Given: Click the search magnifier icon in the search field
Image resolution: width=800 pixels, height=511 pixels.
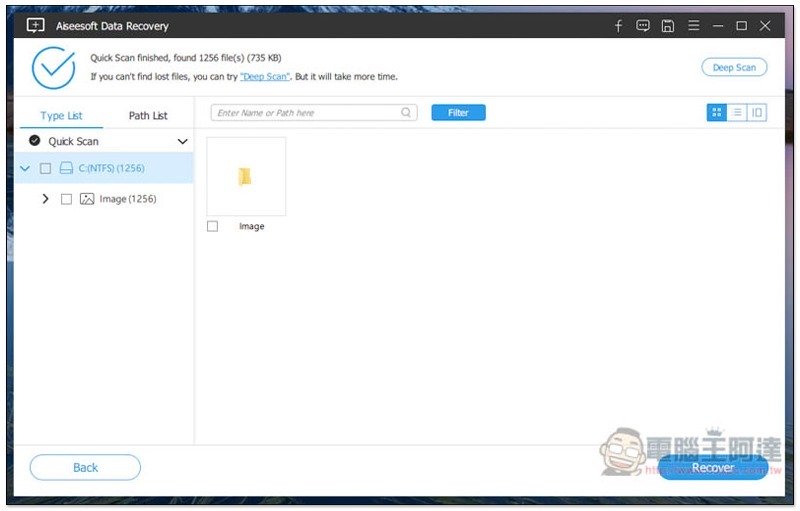Looking at the screenshot, I should click(406, 112).
